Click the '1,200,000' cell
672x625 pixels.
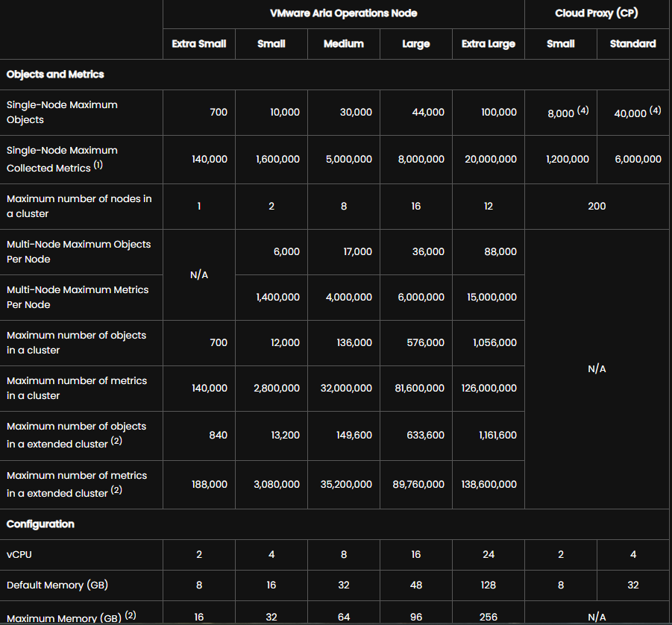tap(568, 160)
